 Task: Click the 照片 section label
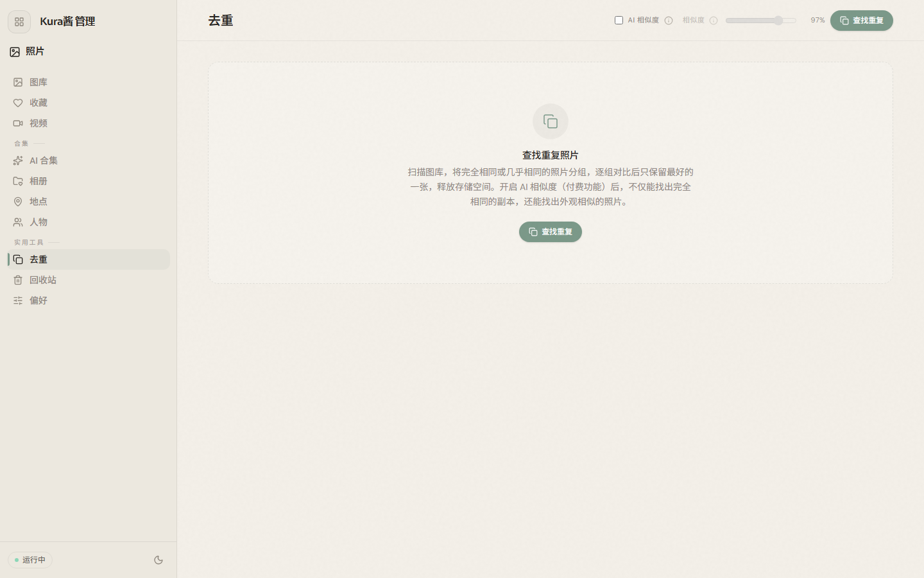tap(35, 51)
